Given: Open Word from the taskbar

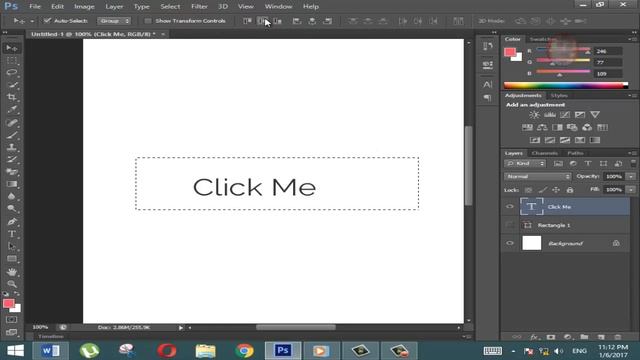Looking at the screenshot, I should tap(50, 351).
